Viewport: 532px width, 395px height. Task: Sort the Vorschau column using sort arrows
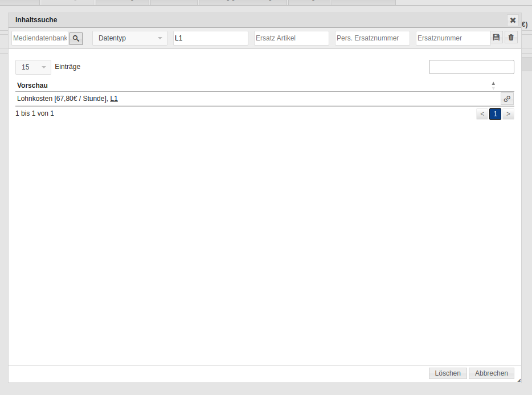(x=493, y=85)
